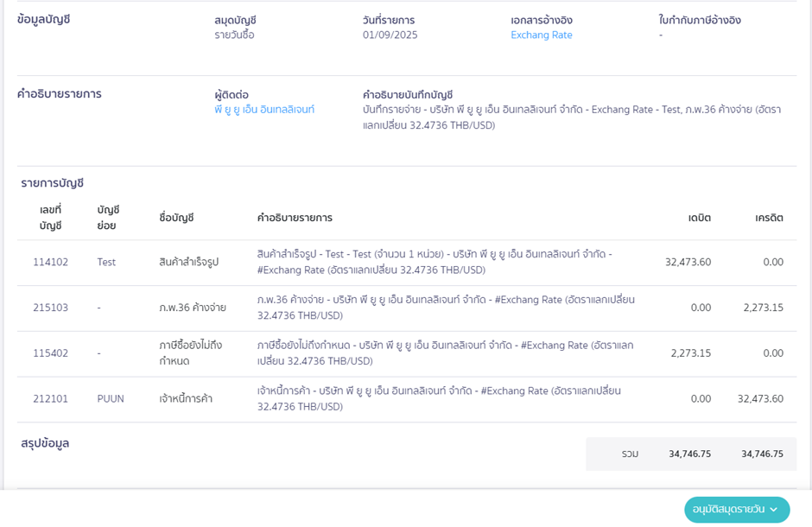The width and height of the screenshot is (812, 527).
Task: Click the ข้อมูลบัญชี section header
Action: (x=44, y=20)
